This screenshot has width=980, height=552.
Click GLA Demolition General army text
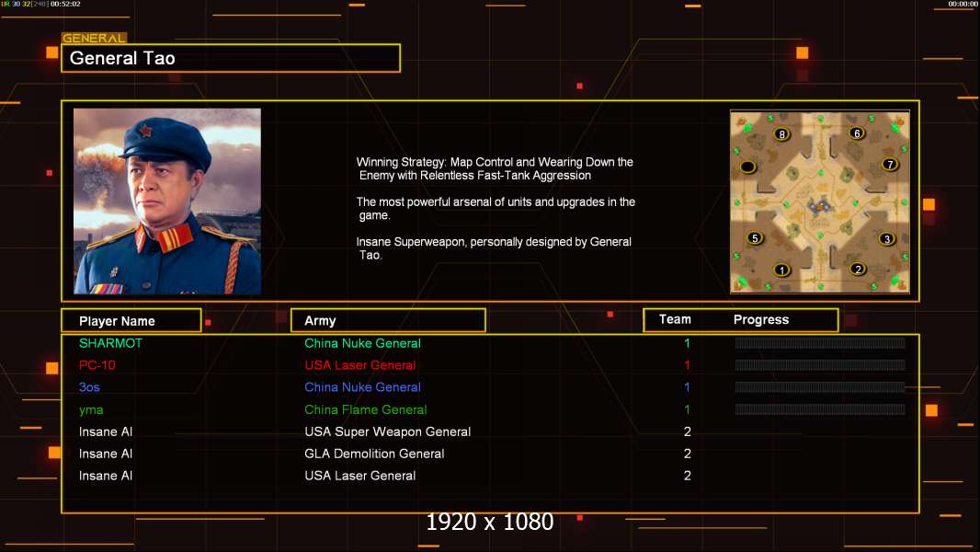(374, 454)
